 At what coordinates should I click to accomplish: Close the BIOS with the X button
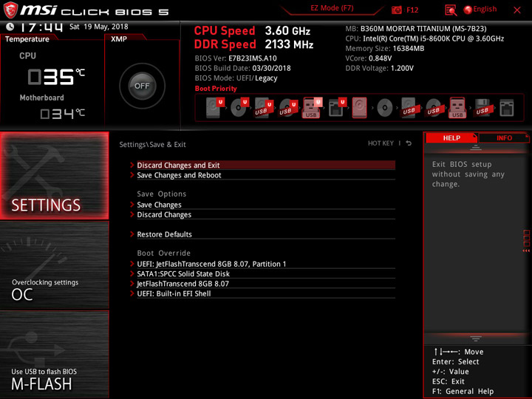pos(517,10)
